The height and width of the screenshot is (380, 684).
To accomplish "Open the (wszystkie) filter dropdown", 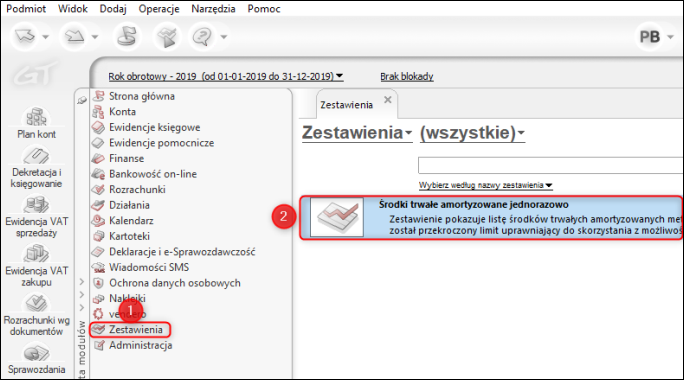I will coord(472,133).
